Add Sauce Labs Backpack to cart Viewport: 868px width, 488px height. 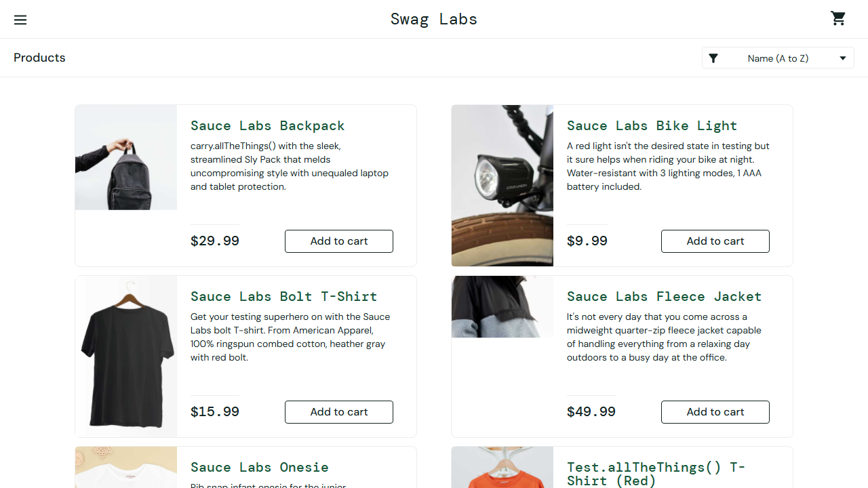[339, 241]
